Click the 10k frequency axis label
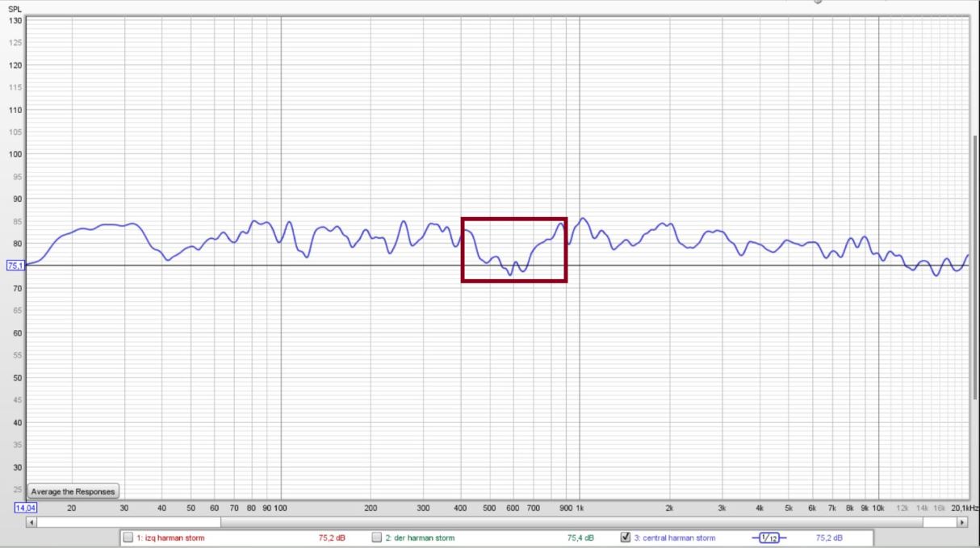This screenshot has width=980, height=548. point(878,508)
